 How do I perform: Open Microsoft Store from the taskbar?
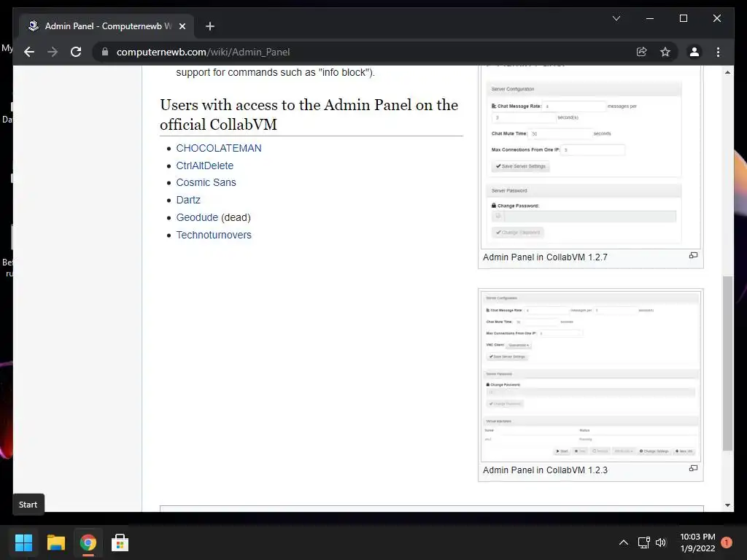pos(120,542)
